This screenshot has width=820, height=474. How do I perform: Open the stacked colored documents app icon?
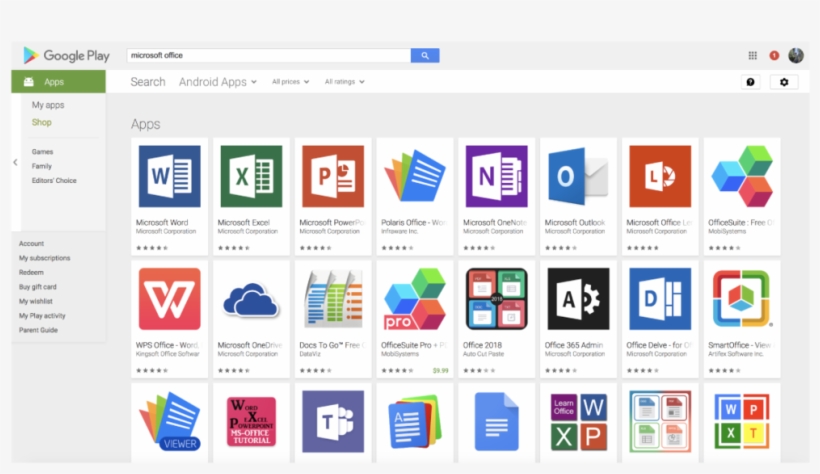tap(415, 422)
